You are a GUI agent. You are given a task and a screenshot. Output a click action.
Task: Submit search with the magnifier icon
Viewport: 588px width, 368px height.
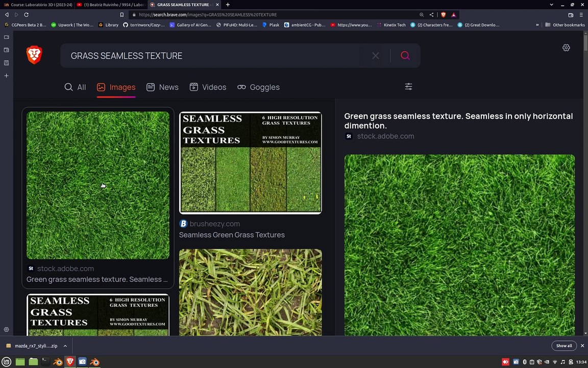tap(405, 56)
